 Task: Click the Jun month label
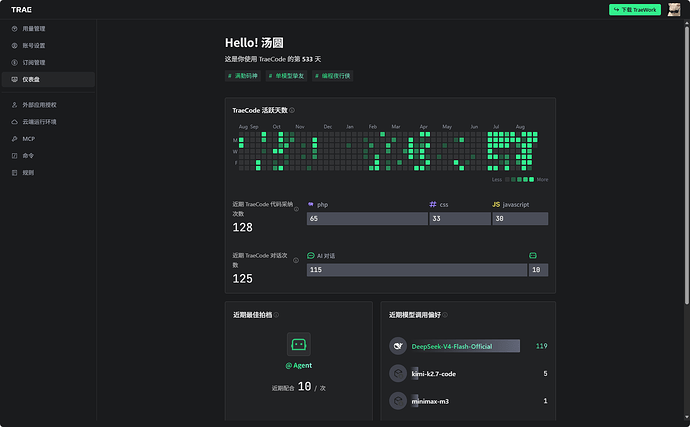coord(474,126)
